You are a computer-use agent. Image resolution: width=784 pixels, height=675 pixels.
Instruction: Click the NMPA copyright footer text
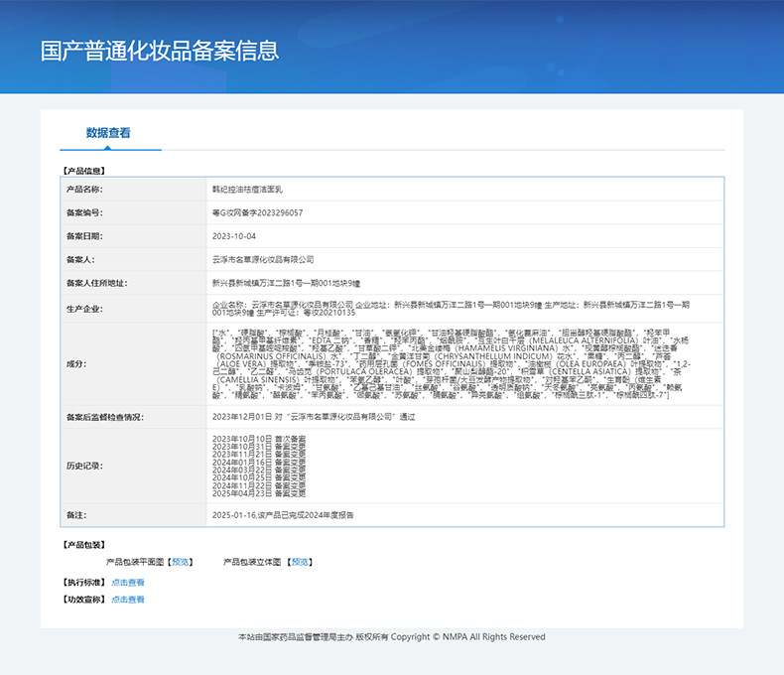[x=392, y=637]
